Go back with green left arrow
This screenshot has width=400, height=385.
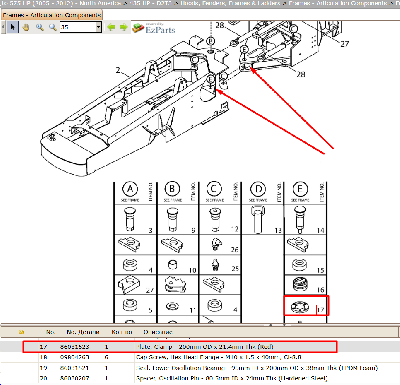pyautogui.click(x=111, y=27)
